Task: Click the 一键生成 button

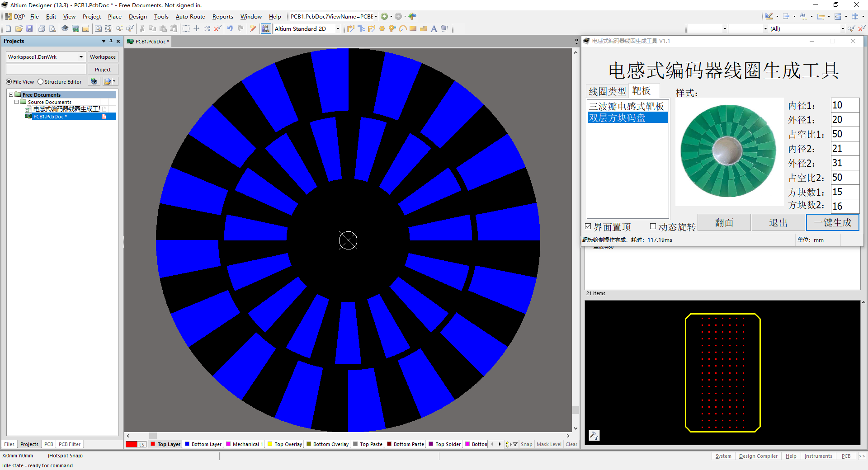Action: tap(833, 222)
